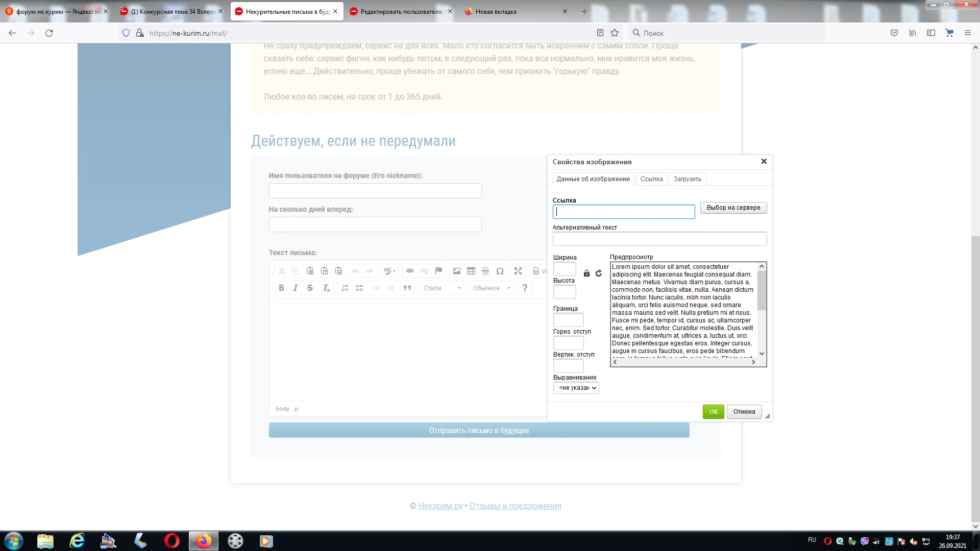Click the Альтернативный текст input field

(x=659, y=239)
